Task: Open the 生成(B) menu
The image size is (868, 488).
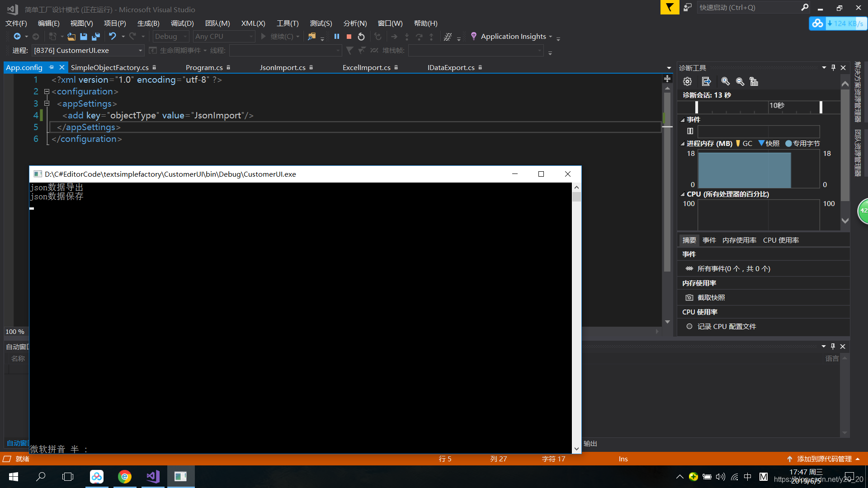Action: (x=148, y=23)
